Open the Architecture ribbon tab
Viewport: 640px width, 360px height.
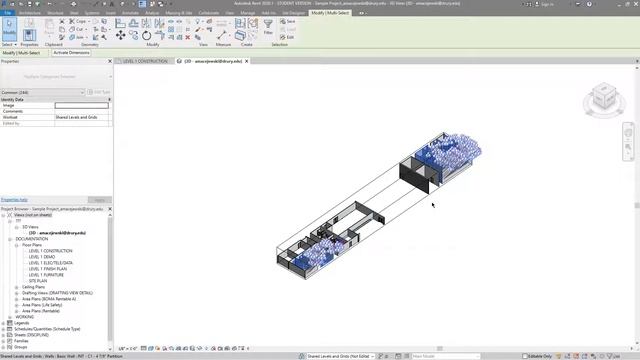(x=30, y=13)
